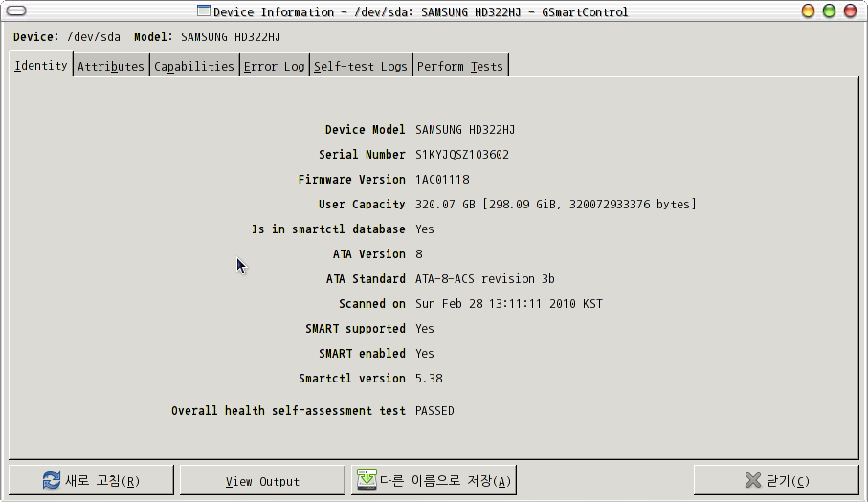Click the Scanned on date value

[509, 304]
